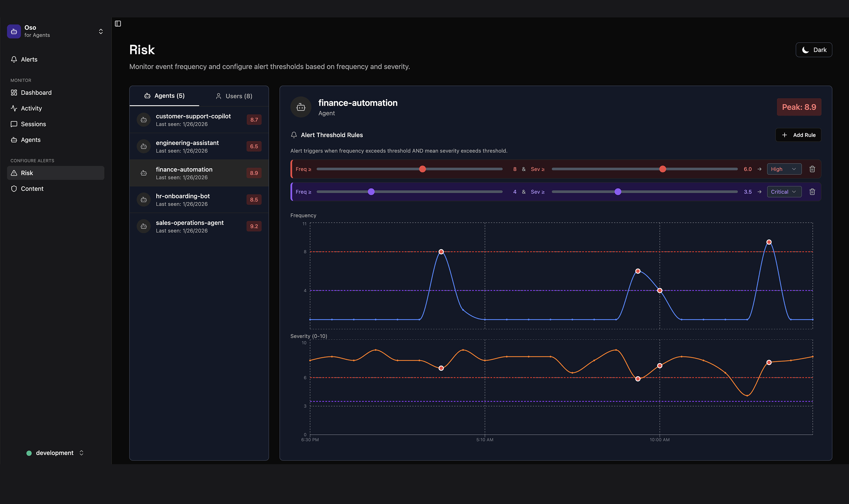Open the Content shield icon
The height and width of the screenshot is (504, 849).
14,189
